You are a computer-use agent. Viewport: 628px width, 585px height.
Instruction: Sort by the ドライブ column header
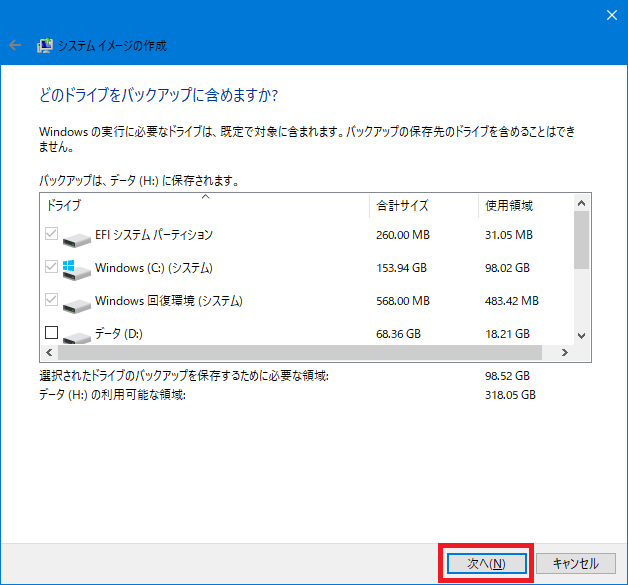[x=205, y=205]
